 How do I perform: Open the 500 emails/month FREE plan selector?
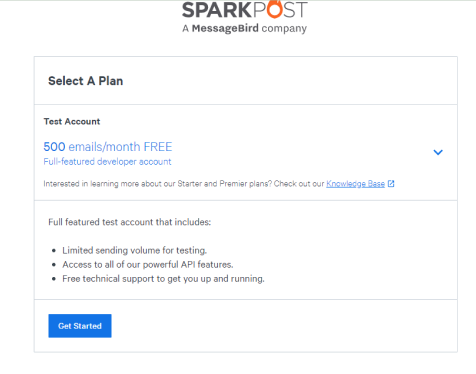point(243,152)
